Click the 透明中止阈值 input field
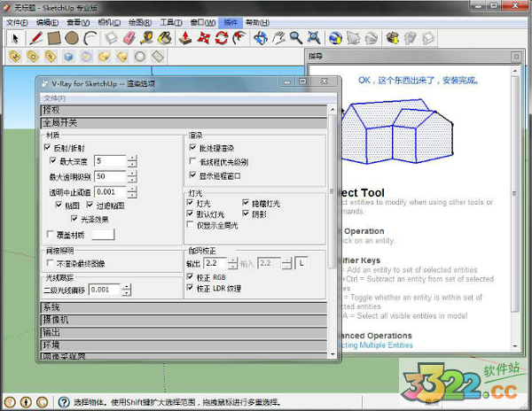 pos(110,192)
